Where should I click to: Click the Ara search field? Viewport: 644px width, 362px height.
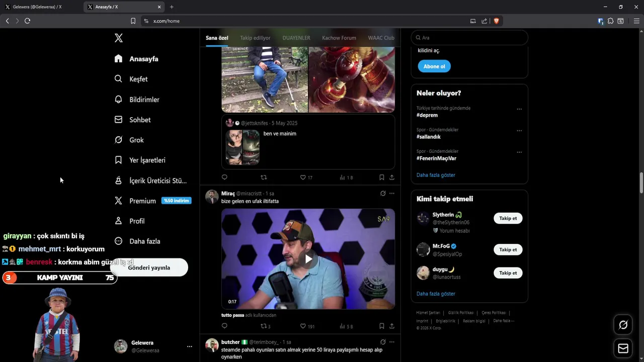coord(469,38)
